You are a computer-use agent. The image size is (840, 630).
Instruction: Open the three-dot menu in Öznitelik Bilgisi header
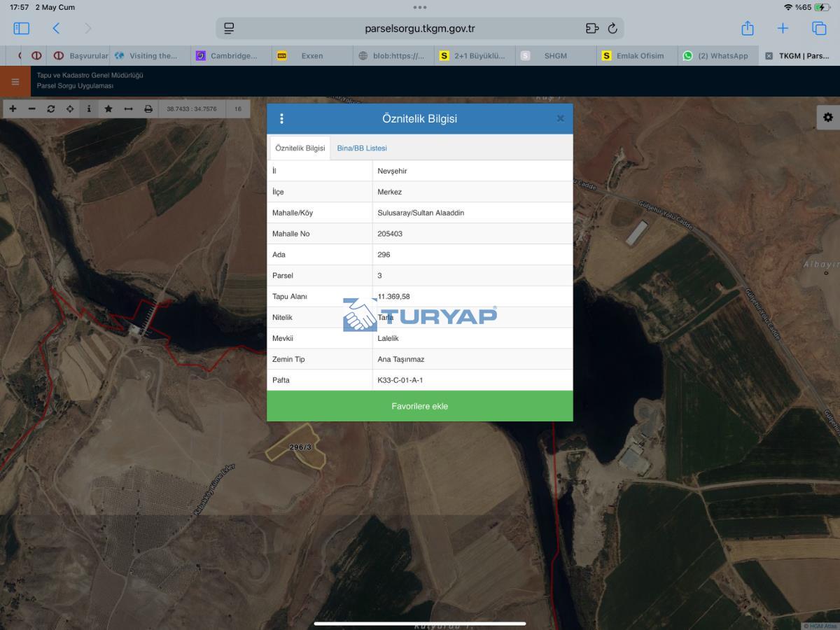pos(281,119)
